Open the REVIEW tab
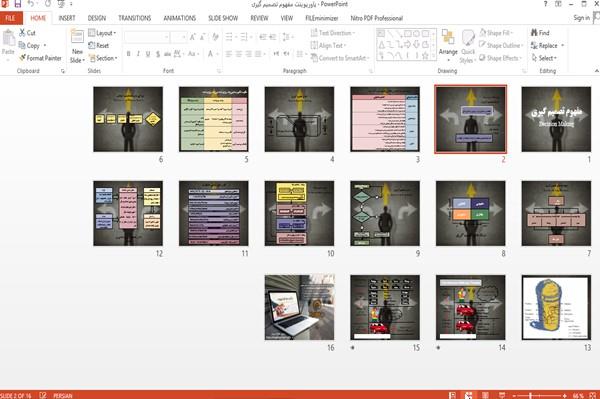Image resolution: width=600 pixels, height=399 pixels. pyautogui.click(x=259, y=18)
